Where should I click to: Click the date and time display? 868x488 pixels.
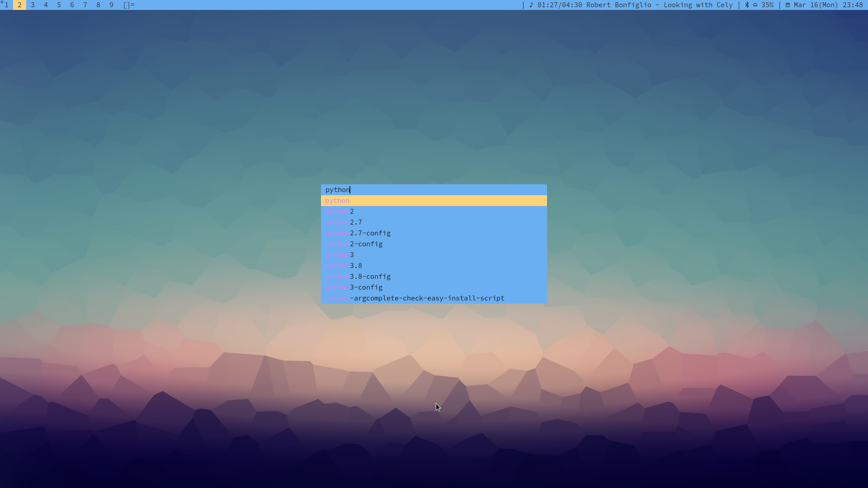click(x=828, y=5)
